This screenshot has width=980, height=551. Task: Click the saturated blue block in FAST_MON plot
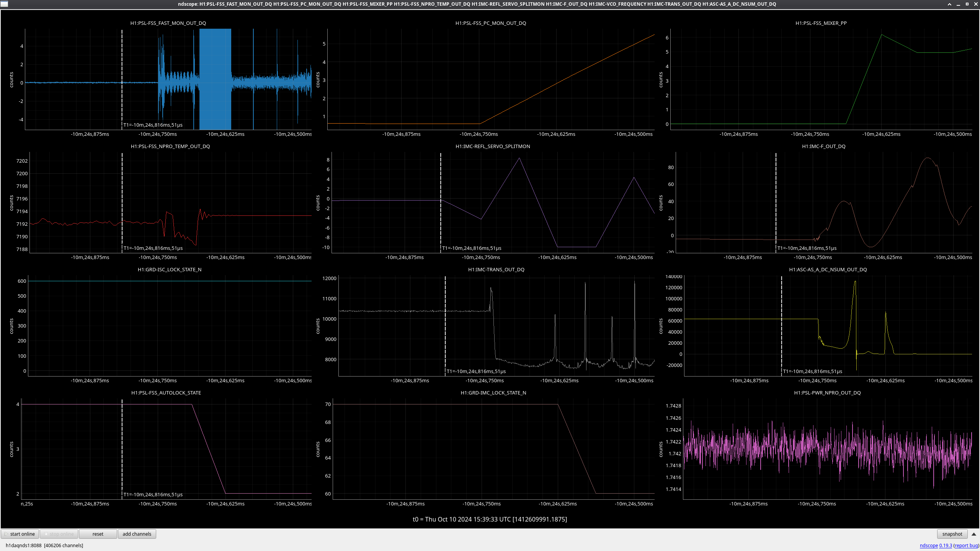[x=215, y=79]
